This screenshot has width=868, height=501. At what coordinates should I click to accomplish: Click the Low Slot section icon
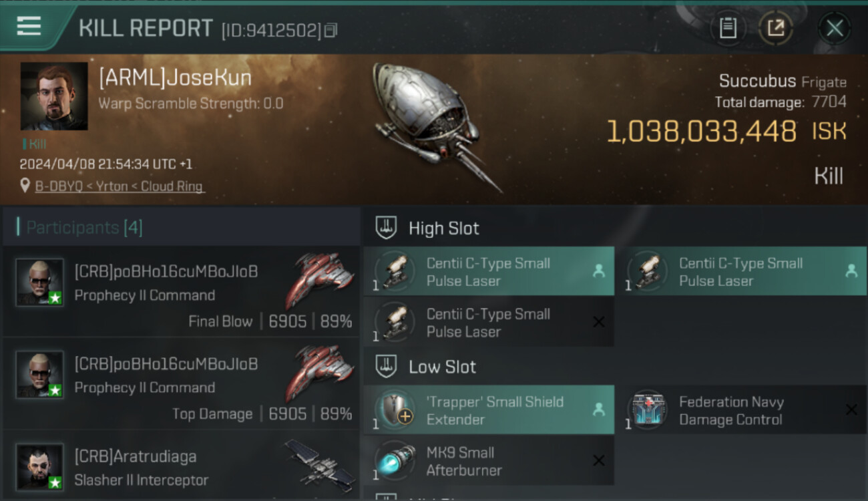pyautogui.click(x=386, y=366)
